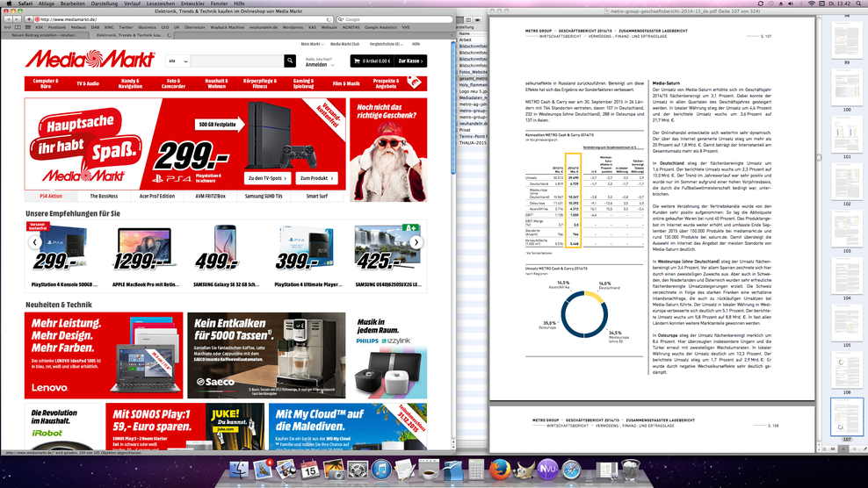Open the Alle category dropdown beside search
Screen dimensions: 868x488
tap(178, 61)
